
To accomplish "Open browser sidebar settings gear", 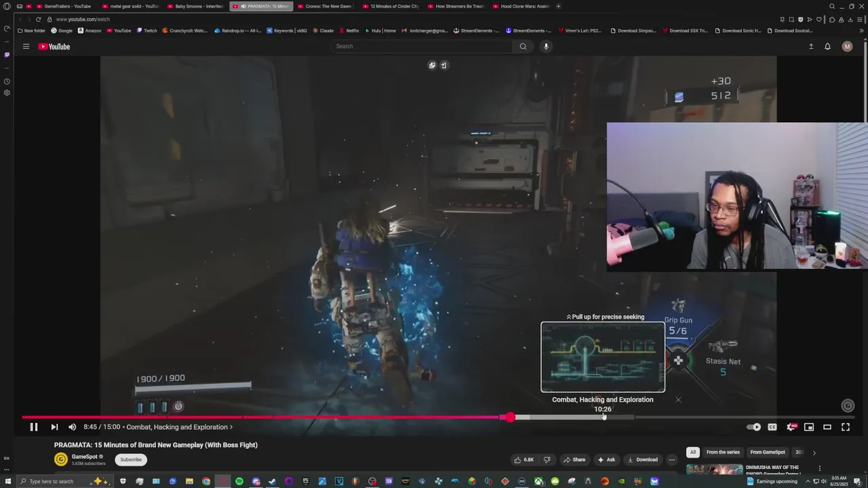I will [7, 93].
